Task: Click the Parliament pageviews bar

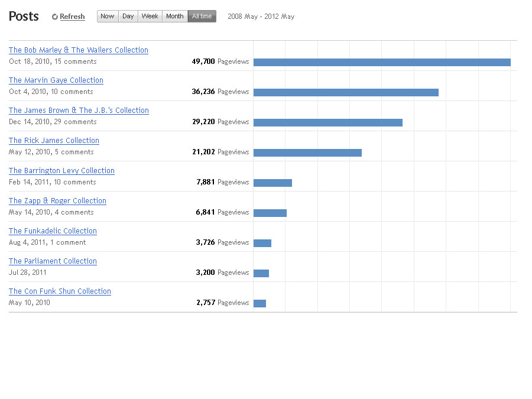Action: pyautogui.click(x=261, y=274)
